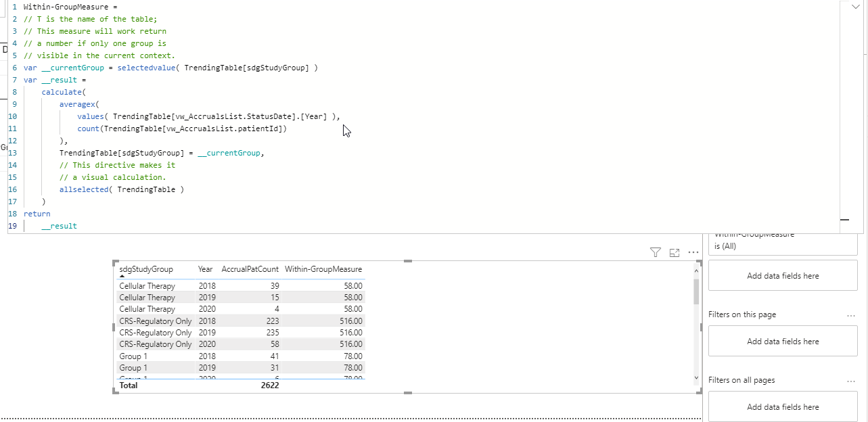Screen dimensions: 868x422
Task: Sort by AccrualPatCount column header
Action: tap(250, 269)
